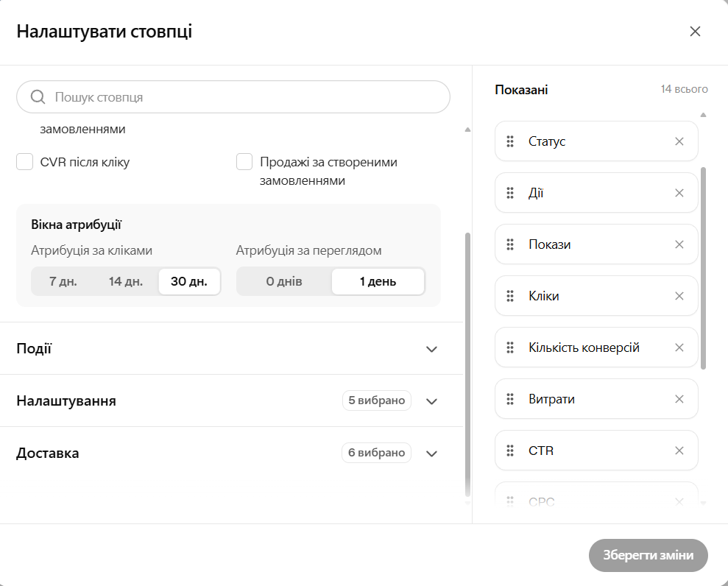Viewport: 728px width, 586px height.
Task: Click the Показані heading
Action: pos(521,90)
